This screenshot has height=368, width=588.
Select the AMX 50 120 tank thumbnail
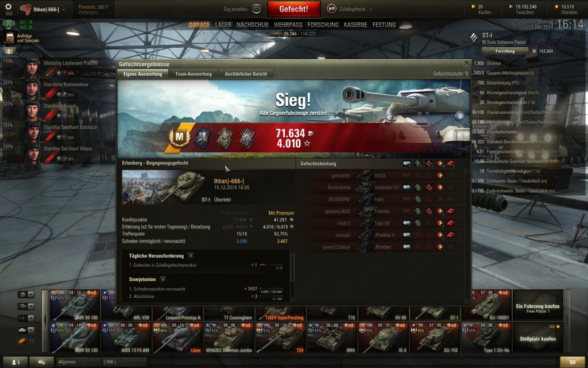(75, 338)
